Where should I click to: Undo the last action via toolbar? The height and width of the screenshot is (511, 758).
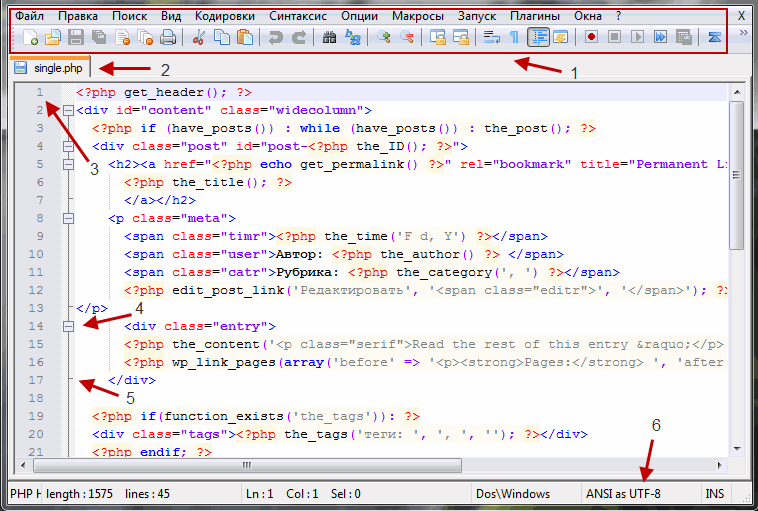276,37
